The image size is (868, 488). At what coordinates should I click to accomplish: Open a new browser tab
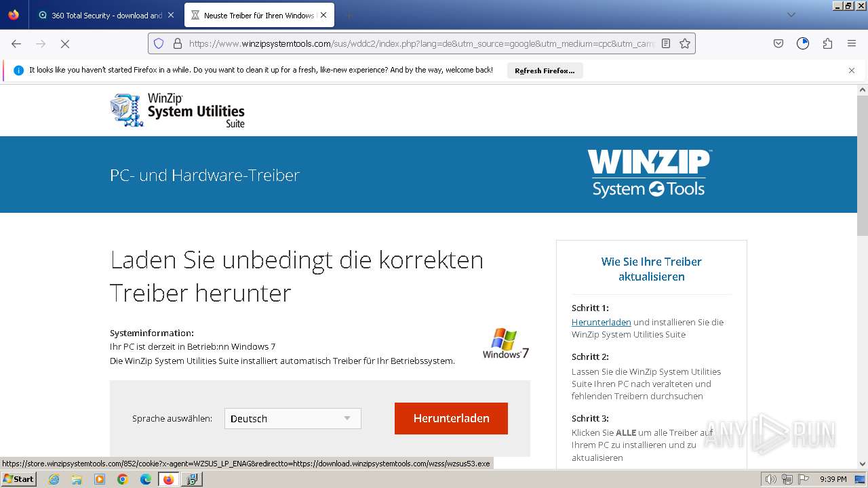pos(349,15)
